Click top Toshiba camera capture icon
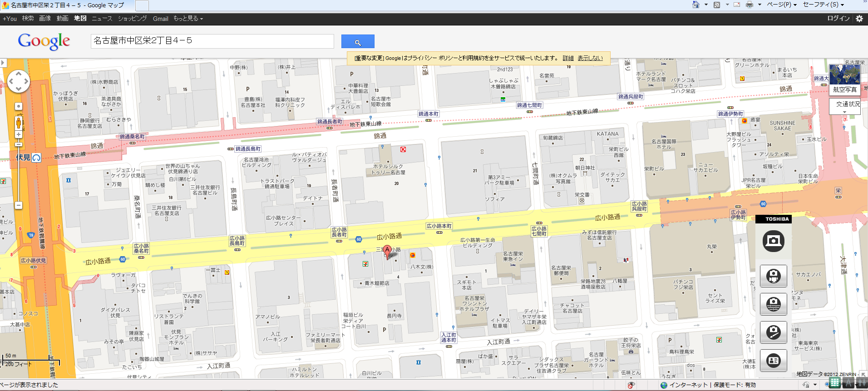868x391 pixels. click(774, 241)
